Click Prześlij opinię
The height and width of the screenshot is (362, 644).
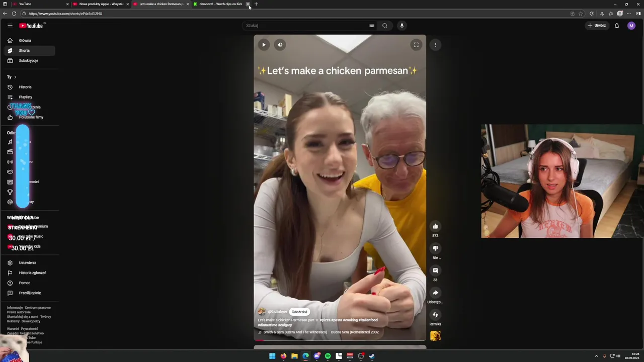(31, 293)
